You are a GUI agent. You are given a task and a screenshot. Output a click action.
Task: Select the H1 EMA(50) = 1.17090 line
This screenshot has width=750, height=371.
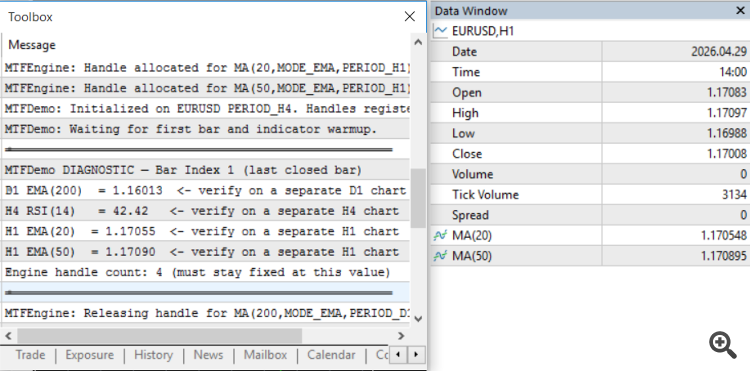click(x=206, y=252)
